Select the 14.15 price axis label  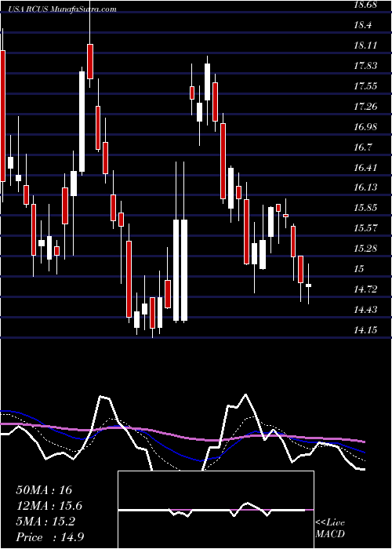(x=365, y=330)
